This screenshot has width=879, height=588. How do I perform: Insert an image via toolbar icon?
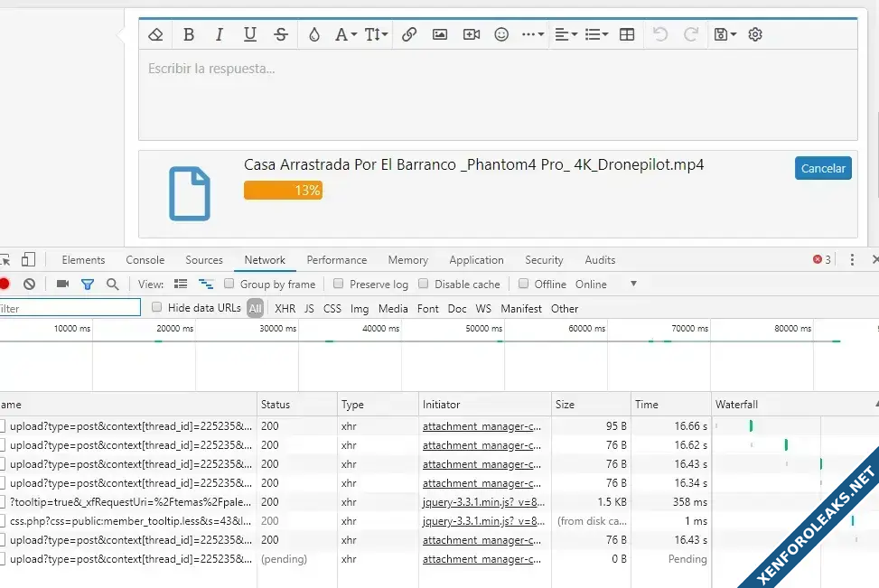coord(440,34)
